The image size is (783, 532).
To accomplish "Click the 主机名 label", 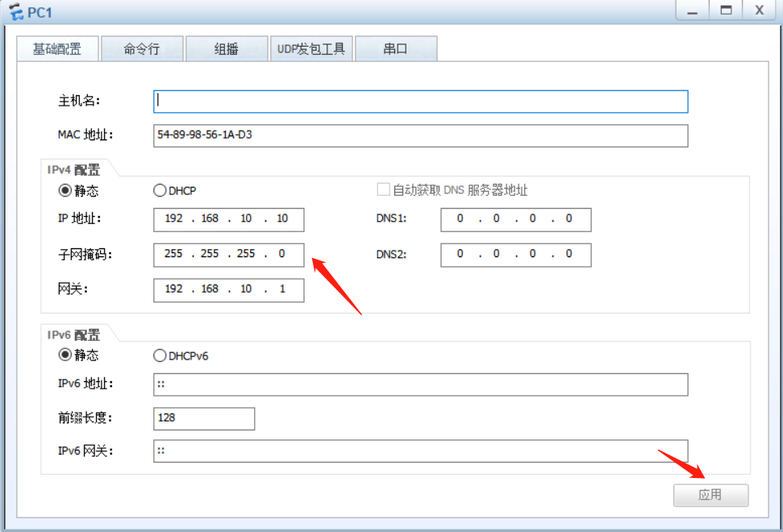I will click(79, 101).
